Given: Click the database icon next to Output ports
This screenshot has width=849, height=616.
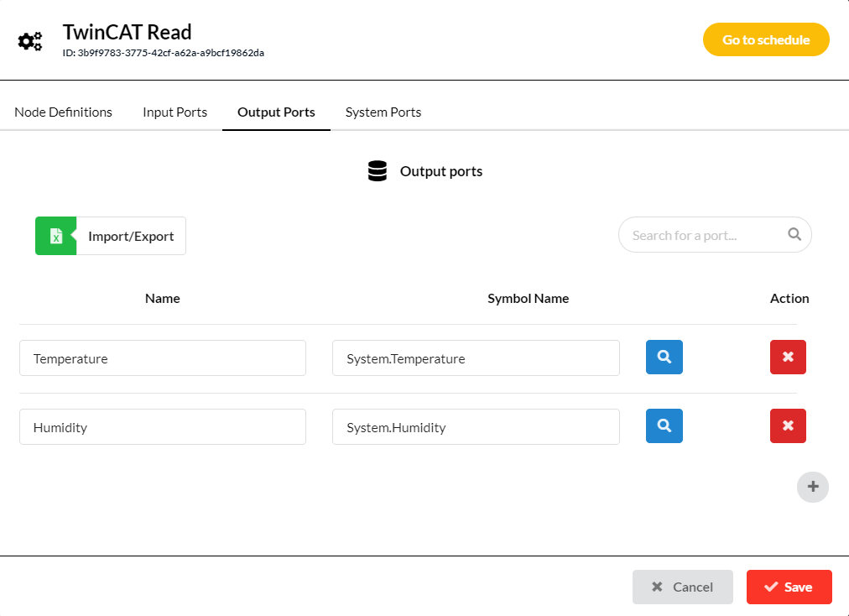Looking at the screenshot, I should click(x=378, y=171).
